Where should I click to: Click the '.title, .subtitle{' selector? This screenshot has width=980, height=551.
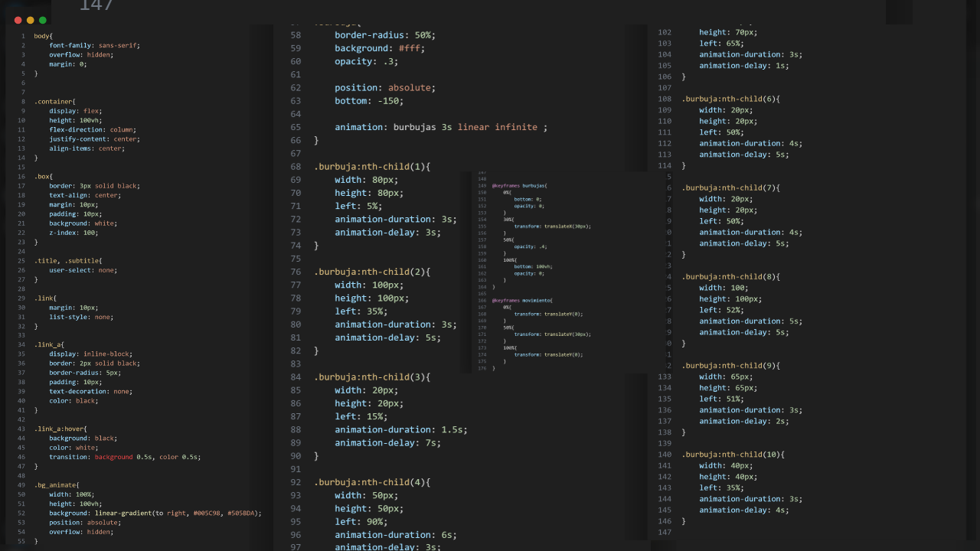click(x=67, y=260)
